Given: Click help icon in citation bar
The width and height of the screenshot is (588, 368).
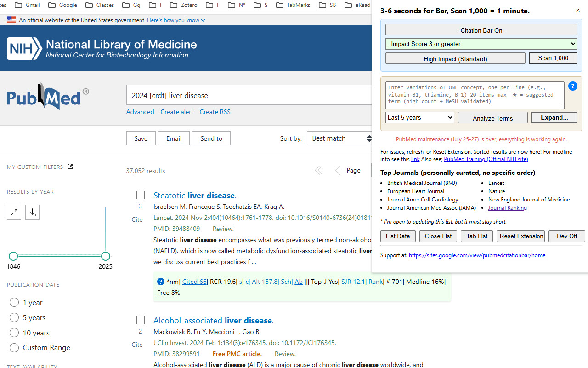Looking at the screenshot, I should [161, 282].
